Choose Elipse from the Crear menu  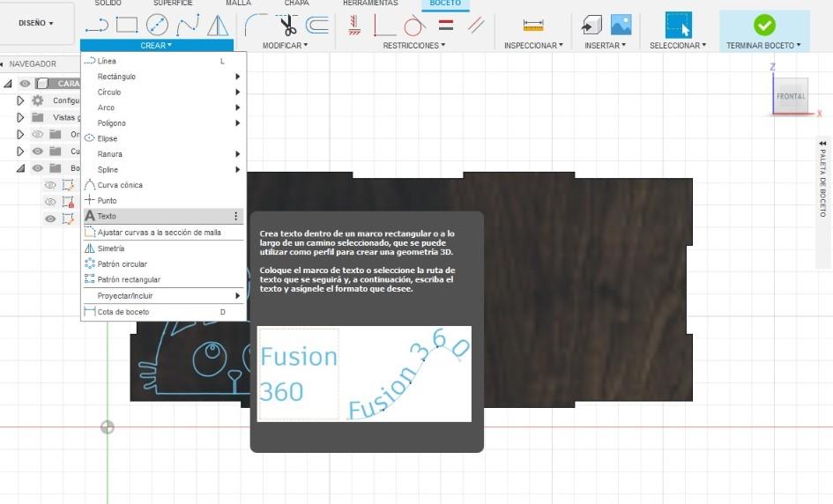point(163,138)
